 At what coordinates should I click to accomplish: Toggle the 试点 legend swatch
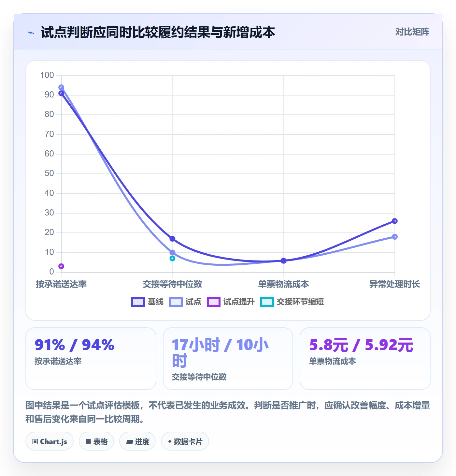pos(176,302)
